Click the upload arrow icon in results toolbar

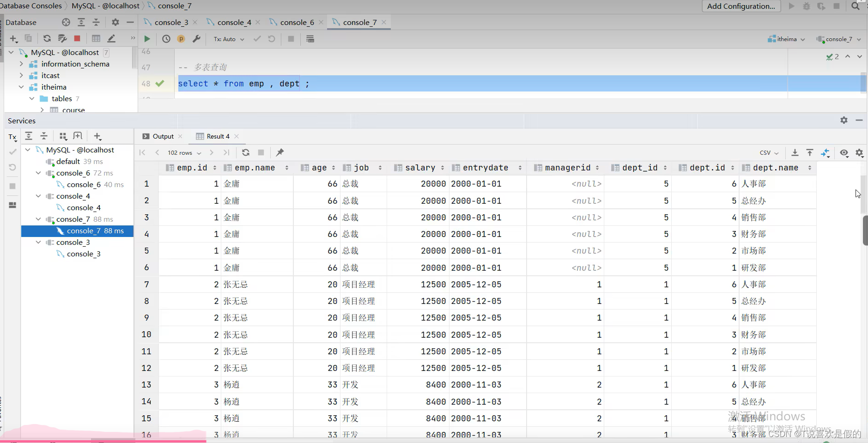point(810,152)
